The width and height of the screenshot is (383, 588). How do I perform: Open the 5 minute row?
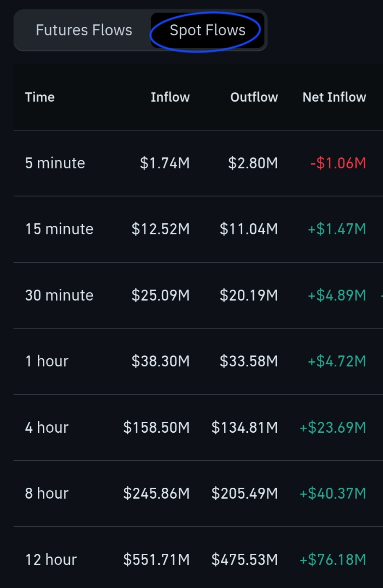55,163
